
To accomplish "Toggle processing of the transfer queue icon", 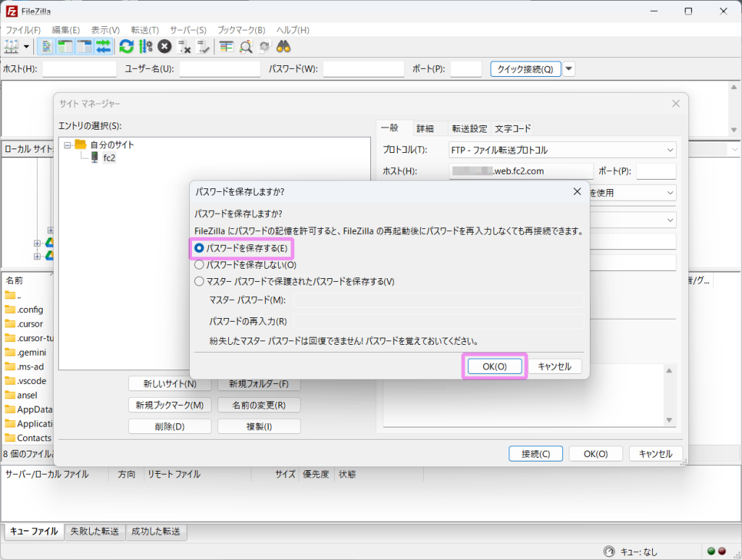I will pos(146,46).
